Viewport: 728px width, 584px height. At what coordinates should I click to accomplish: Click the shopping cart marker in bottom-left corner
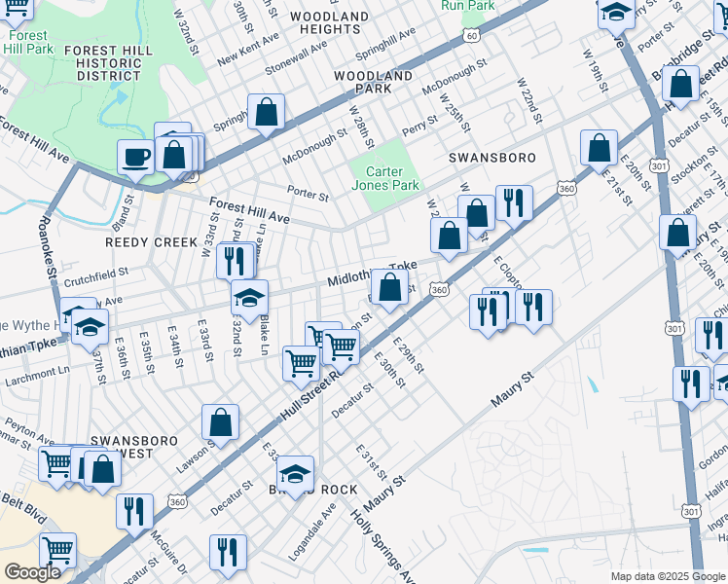(x=57, y=551)
